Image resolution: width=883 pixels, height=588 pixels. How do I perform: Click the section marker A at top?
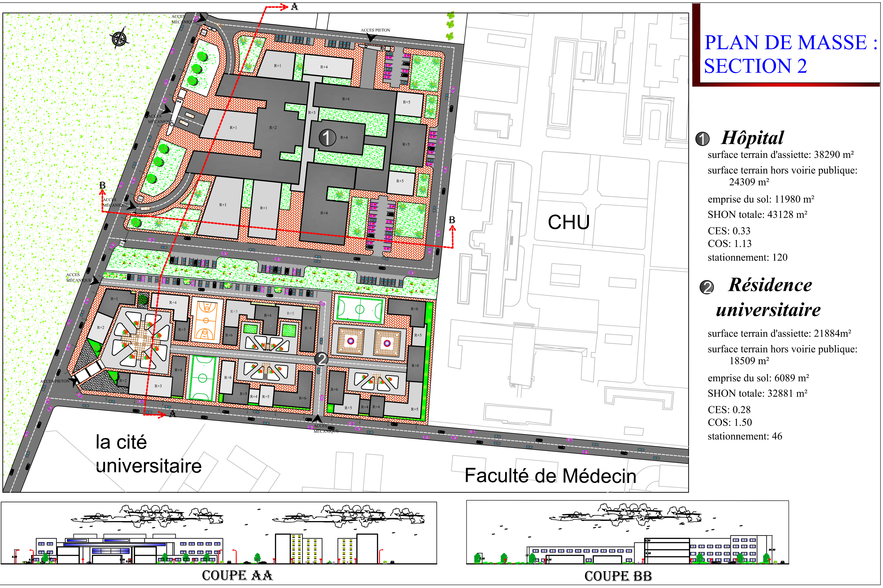(294, 7)
